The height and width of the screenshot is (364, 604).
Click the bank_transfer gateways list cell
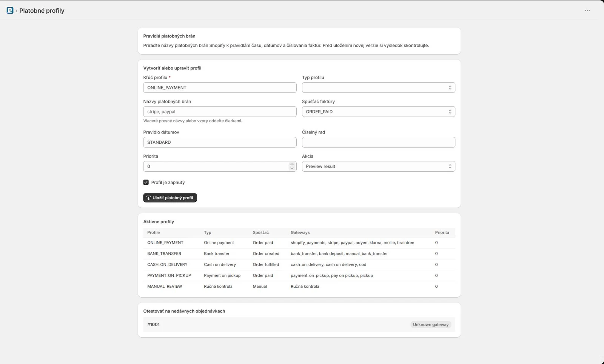coord(339,253)
